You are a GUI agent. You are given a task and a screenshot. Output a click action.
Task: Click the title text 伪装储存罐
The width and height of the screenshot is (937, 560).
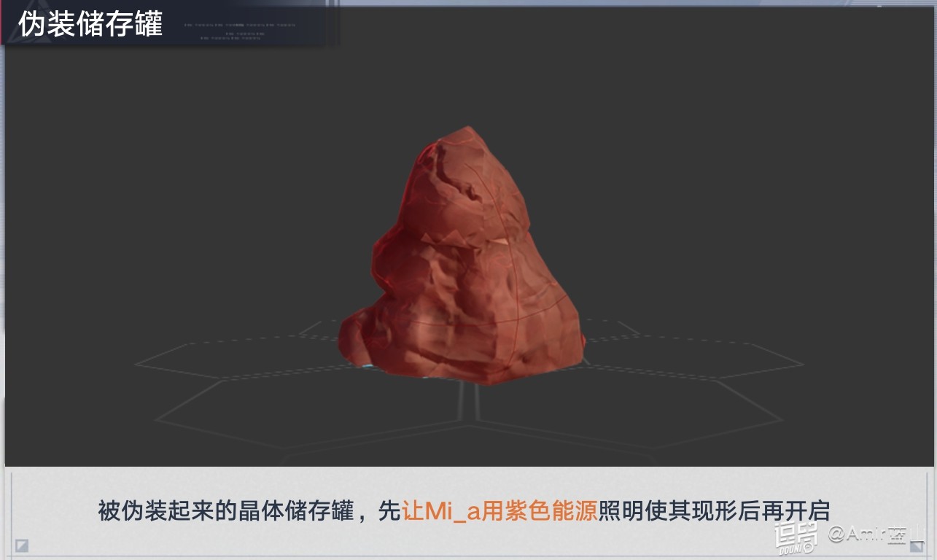click(90, 24)
